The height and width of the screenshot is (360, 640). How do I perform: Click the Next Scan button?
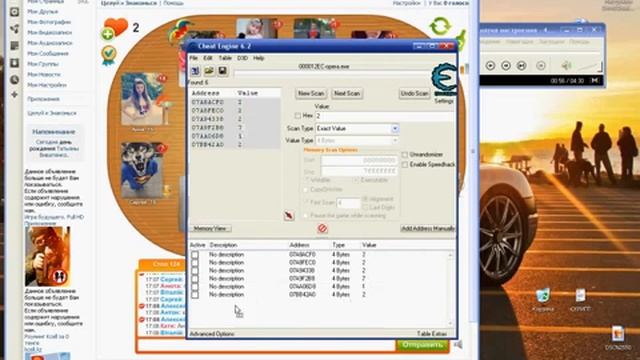pos(347,93)
